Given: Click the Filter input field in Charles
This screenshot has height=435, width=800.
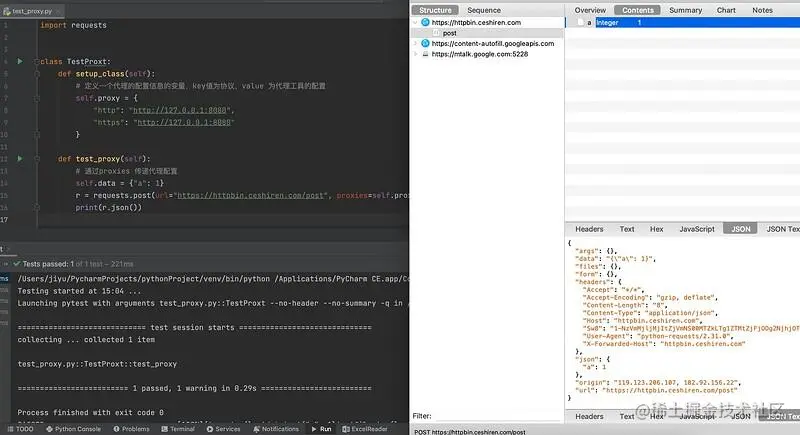Looking at the screenshot, I should coord(497,416).
